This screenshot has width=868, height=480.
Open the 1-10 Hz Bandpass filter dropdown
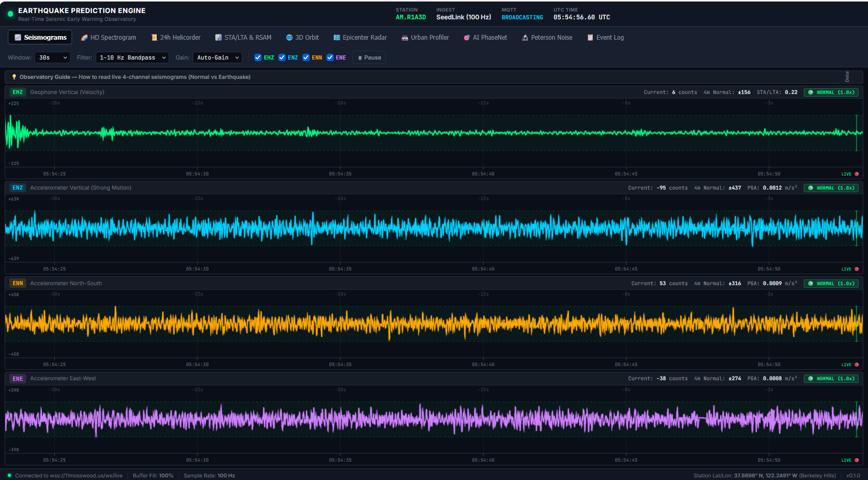pyautogui.click(x=132, y=57)
